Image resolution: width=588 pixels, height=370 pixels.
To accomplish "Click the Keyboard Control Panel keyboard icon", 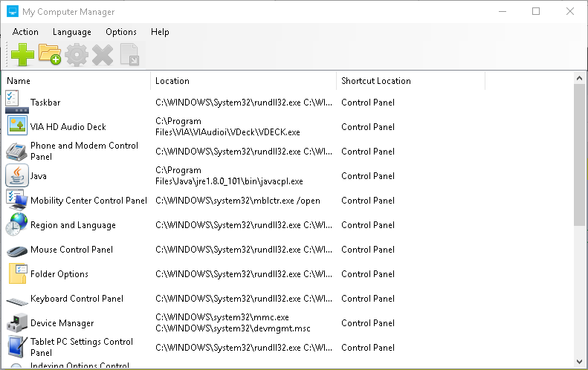I will (17, 301).
